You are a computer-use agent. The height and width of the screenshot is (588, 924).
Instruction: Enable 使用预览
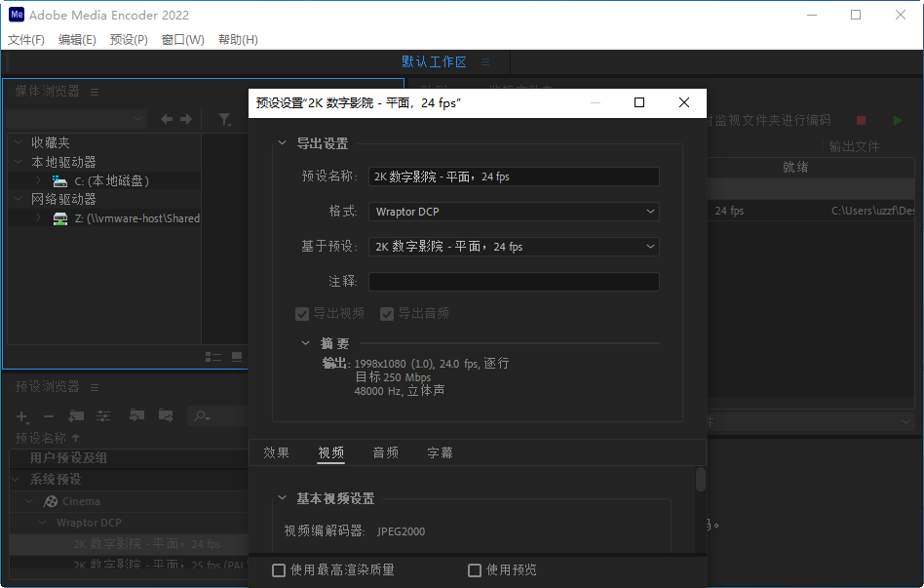click(x=475, y=570)
